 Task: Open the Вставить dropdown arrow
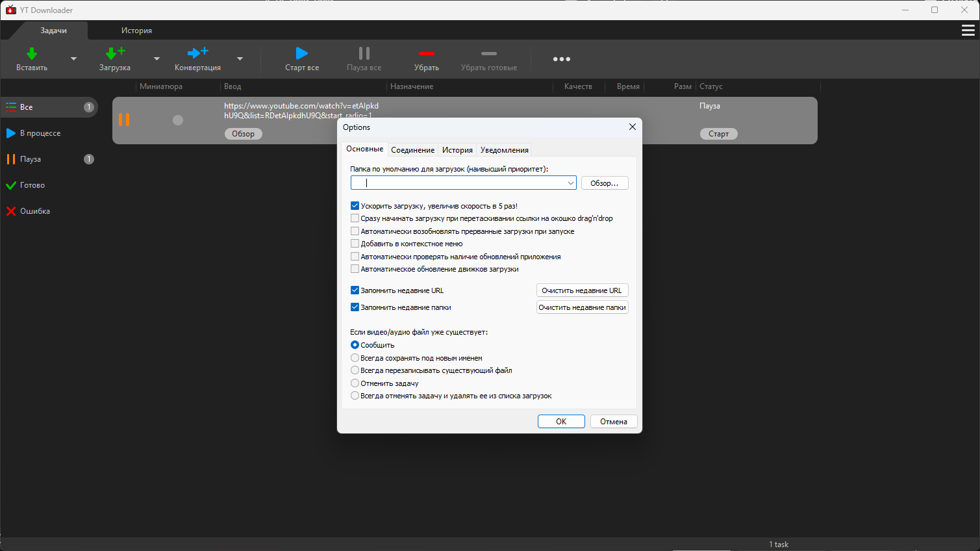73,59
